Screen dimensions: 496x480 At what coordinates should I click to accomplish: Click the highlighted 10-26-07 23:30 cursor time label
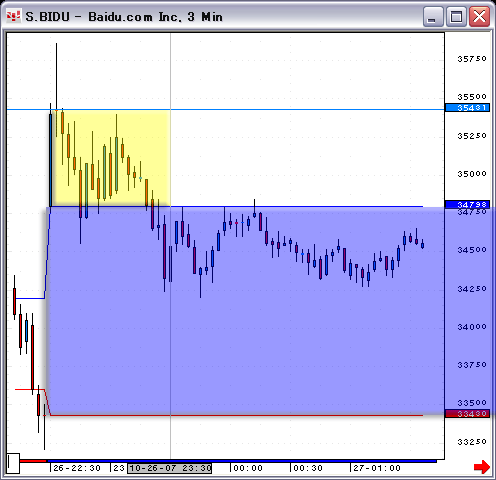click(170, 468)
